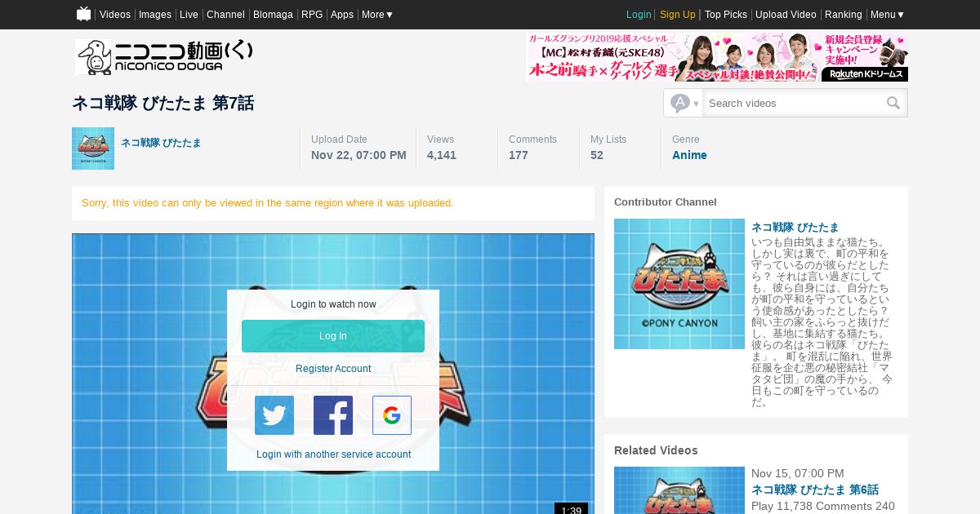
Task: Open the Videos menu item
Action: (x=115, y=15)
